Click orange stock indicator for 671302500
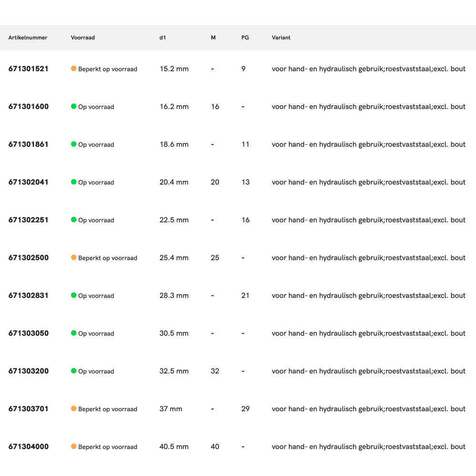476x476 pixels. click(x=74, y=258)
